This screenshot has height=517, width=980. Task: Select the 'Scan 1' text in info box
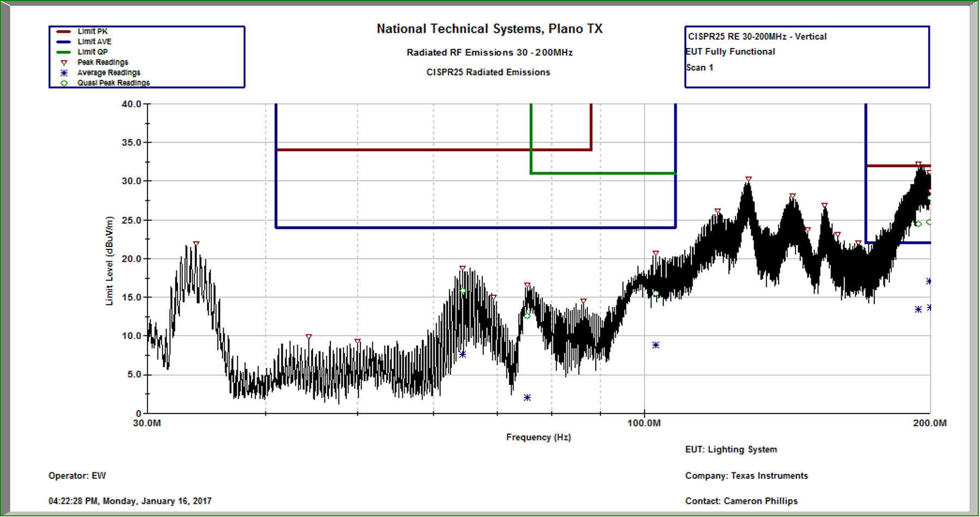(700, 67)
